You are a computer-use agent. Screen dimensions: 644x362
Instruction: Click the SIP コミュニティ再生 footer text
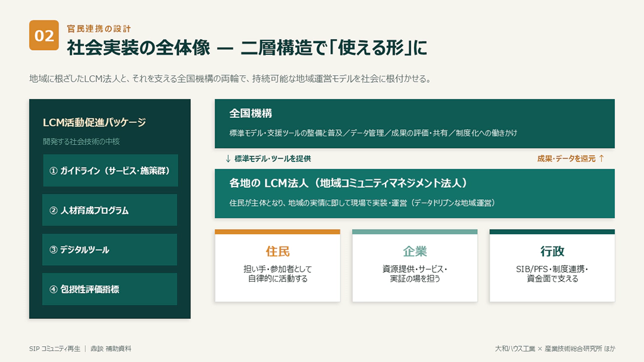click(x=55, y=349)
